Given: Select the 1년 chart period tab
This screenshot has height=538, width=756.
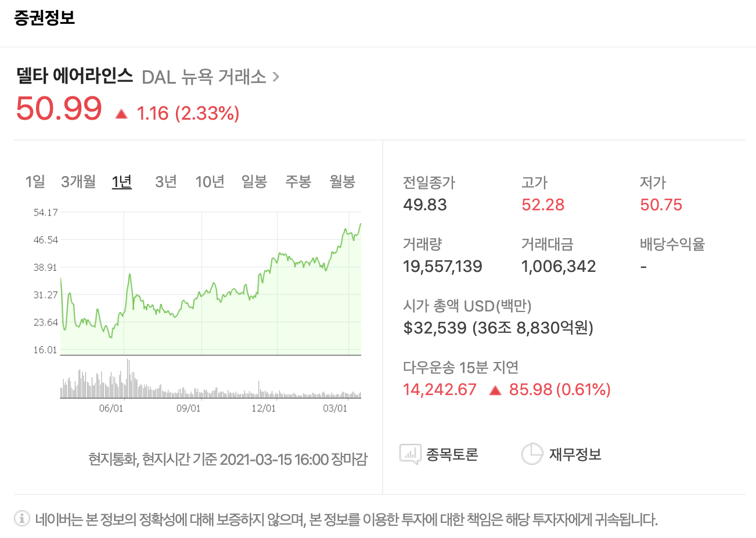Looking at the screenshot, I should tap(121, 181).
